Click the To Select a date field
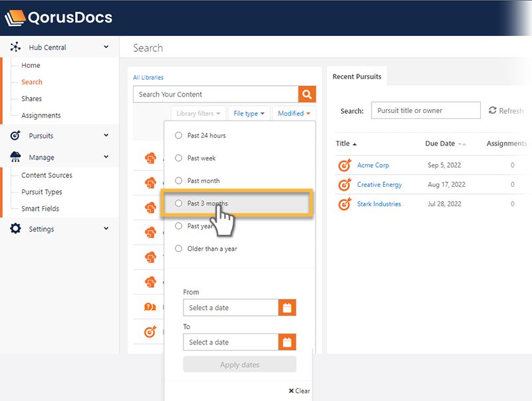Screen dimensions: 532x401 click(231, 342)
